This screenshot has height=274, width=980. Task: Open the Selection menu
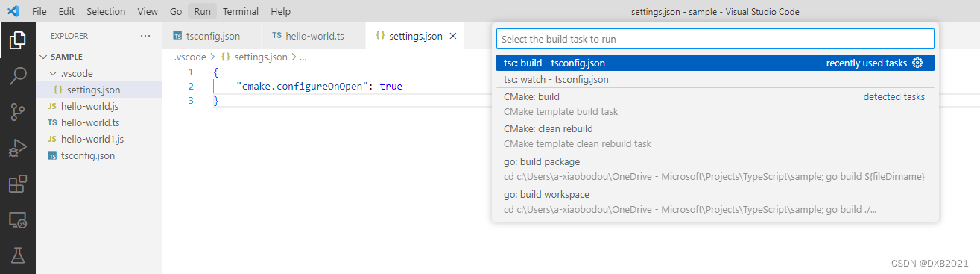[x=106, y=12]
